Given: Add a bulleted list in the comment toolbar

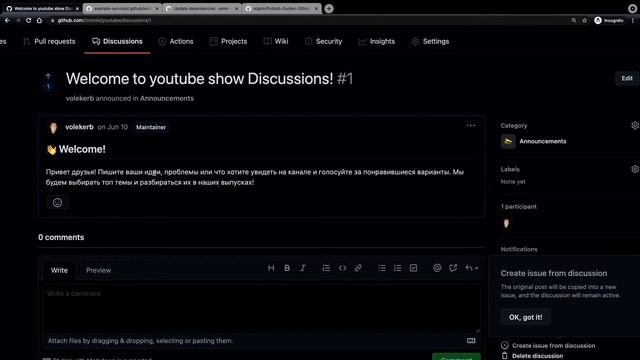Looking at the screenshot, I should click(382, 268).
